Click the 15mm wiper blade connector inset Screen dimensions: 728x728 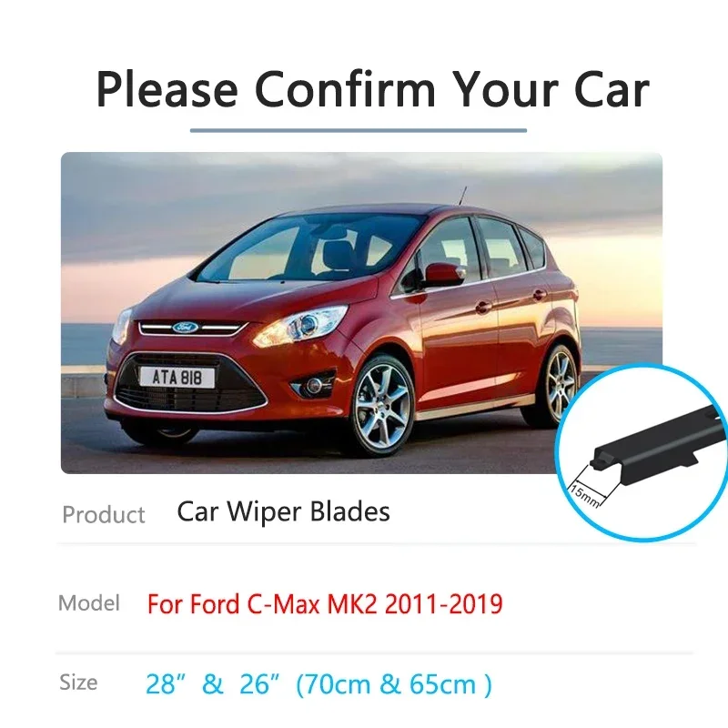click(x=643, y=452)
